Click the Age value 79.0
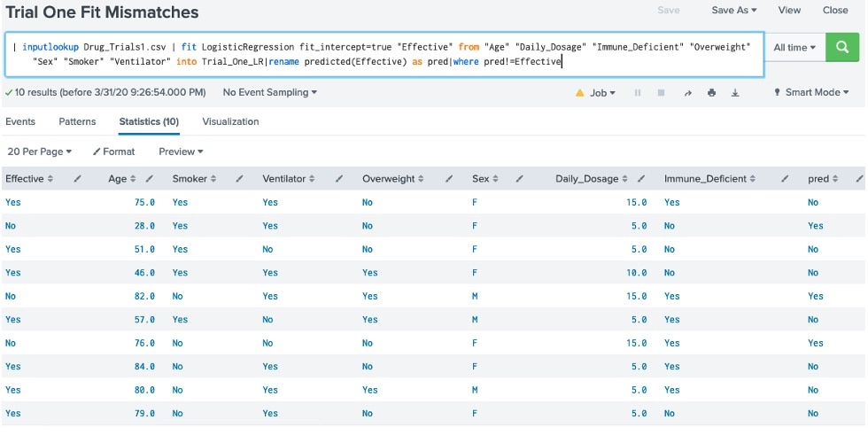868x435 pixels. pyautogui.click(x=144, y=414)
